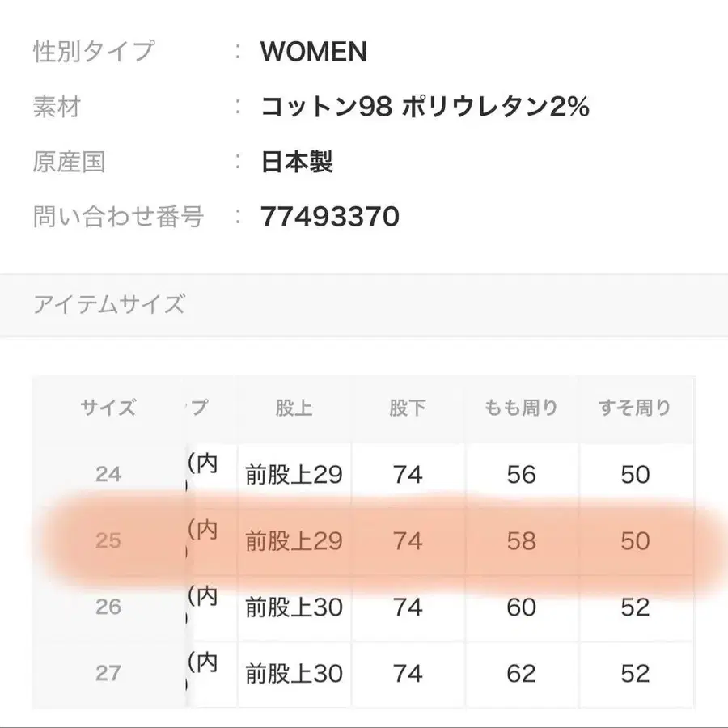Select the highlighted size 25 row label
Viewport: 728px width, 728px height.
(108, 540)
